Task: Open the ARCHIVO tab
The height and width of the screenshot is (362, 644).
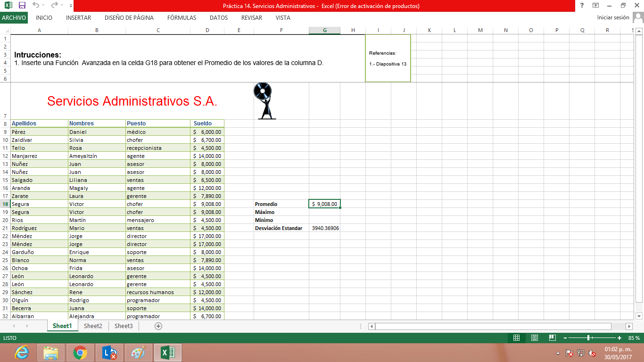Action: pyautogui.click(x=14, y=18)
